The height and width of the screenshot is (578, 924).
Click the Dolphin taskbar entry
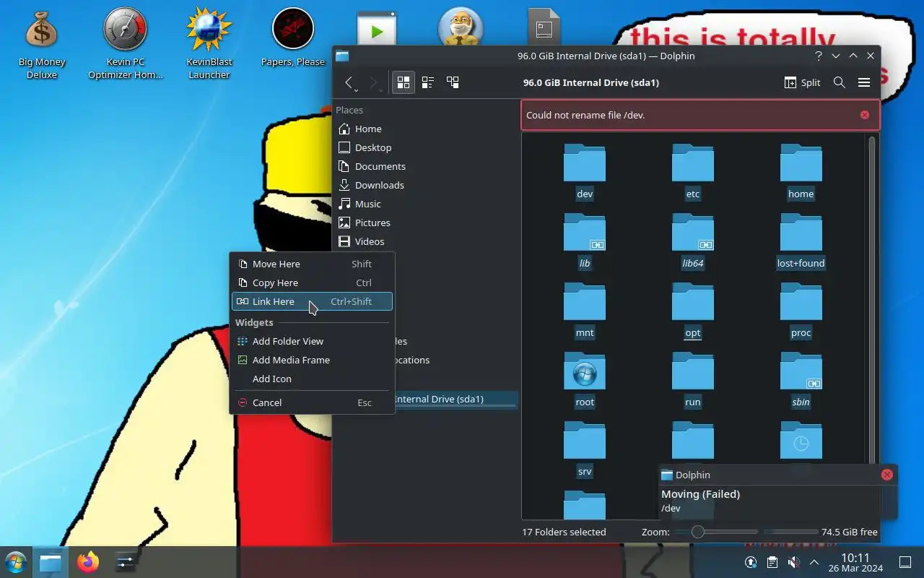51,562
